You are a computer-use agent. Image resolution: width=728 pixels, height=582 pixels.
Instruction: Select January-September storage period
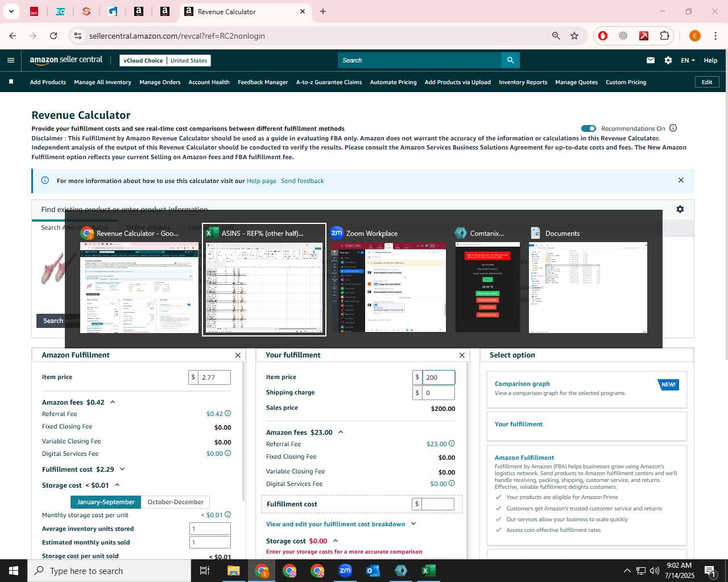[x=106, y=502]
